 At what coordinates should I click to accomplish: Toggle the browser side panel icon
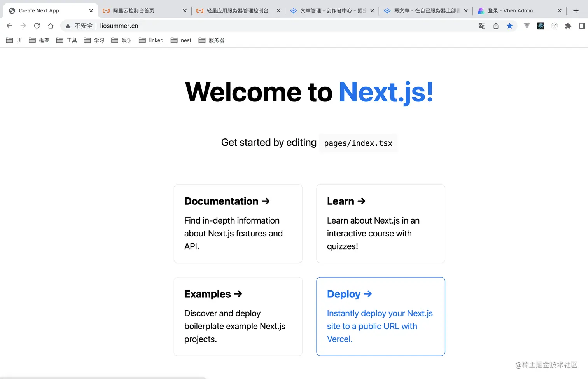click(582, 26)
